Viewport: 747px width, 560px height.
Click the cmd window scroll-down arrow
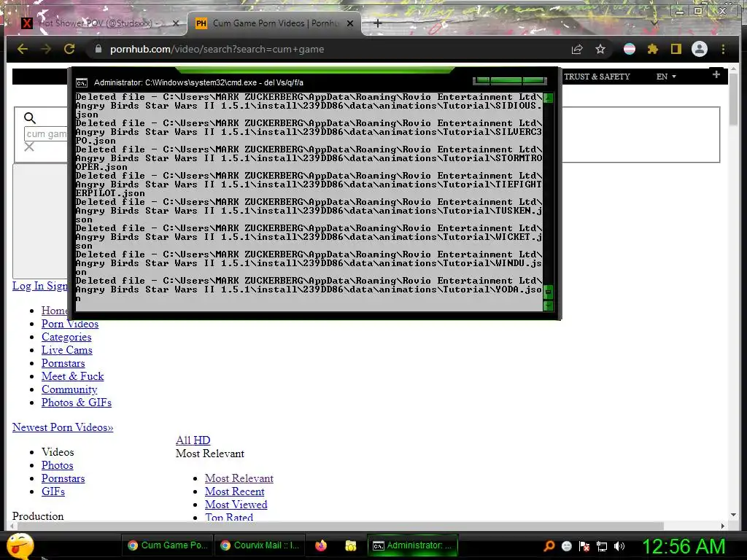tap(548, 306)
